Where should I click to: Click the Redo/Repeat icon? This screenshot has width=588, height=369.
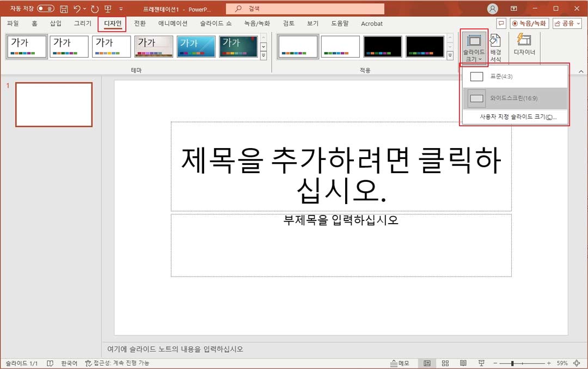pyautogui.click(x=95, y=9)
